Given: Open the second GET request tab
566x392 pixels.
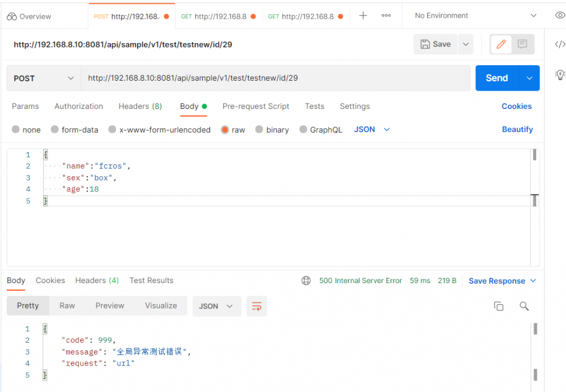Looking at the screenshot, I should coord(305,16).
